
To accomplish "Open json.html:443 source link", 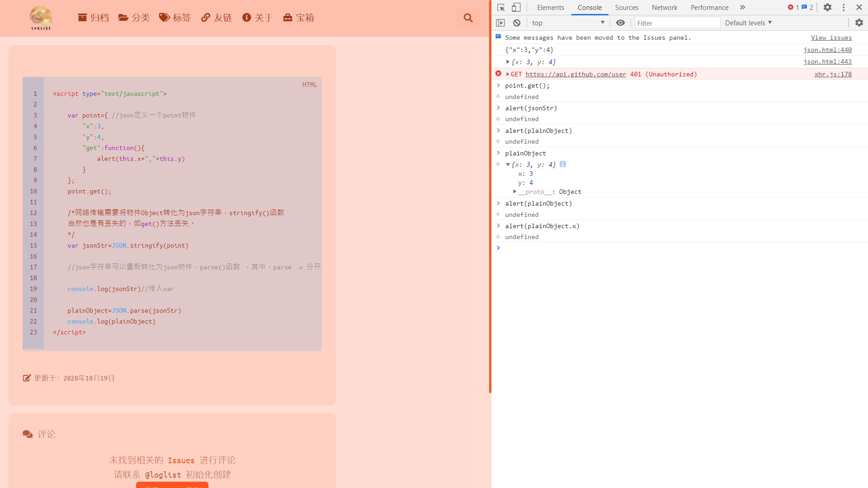I will [x=827, y=61].
